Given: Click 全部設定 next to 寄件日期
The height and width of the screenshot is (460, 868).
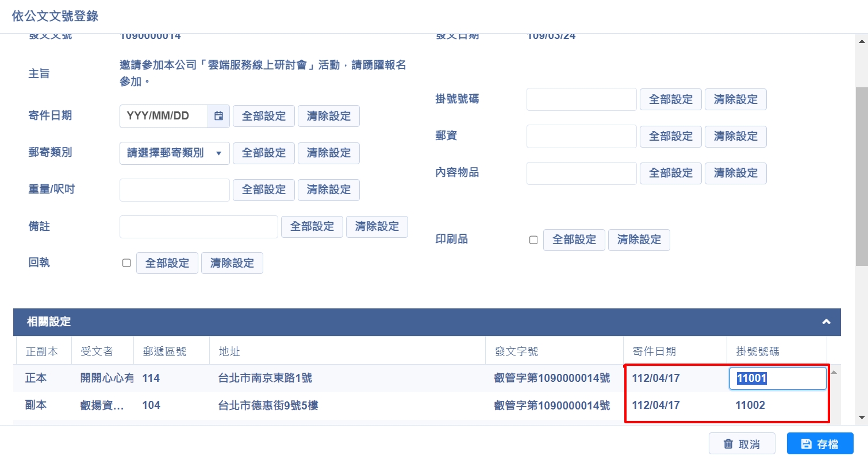Looking at the screenshot, I should tap(263, 116).
